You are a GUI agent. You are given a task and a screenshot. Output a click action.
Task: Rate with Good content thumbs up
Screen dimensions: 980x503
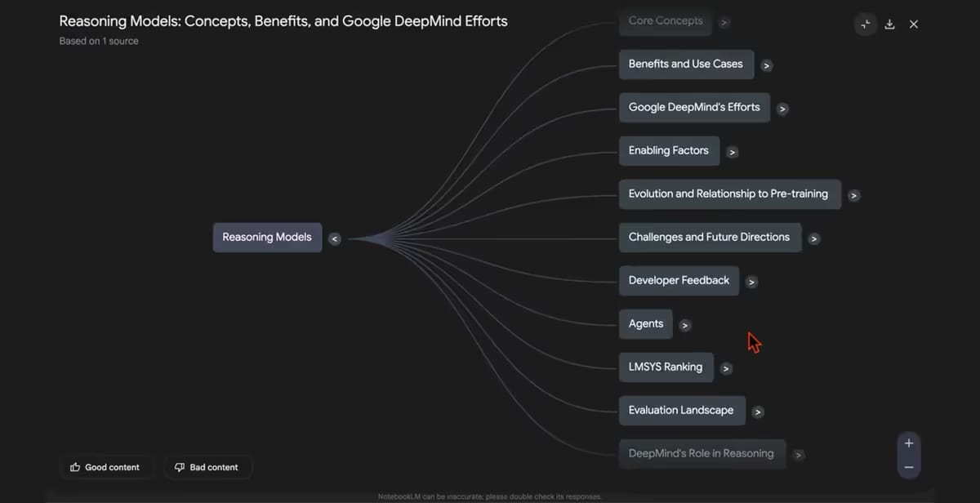tap(105, 467)
